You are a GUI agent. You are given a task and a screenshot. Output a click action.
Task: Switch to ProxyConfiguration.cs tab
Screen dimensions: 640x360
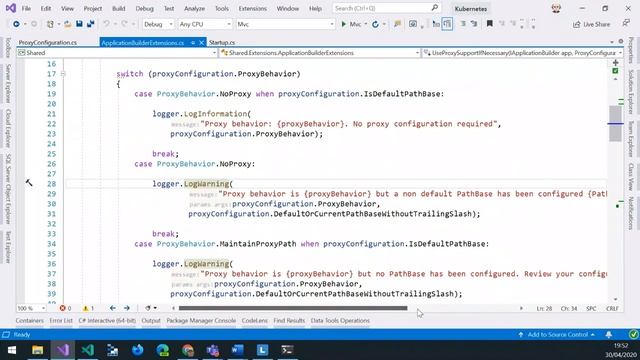click(x=48, y=42)
